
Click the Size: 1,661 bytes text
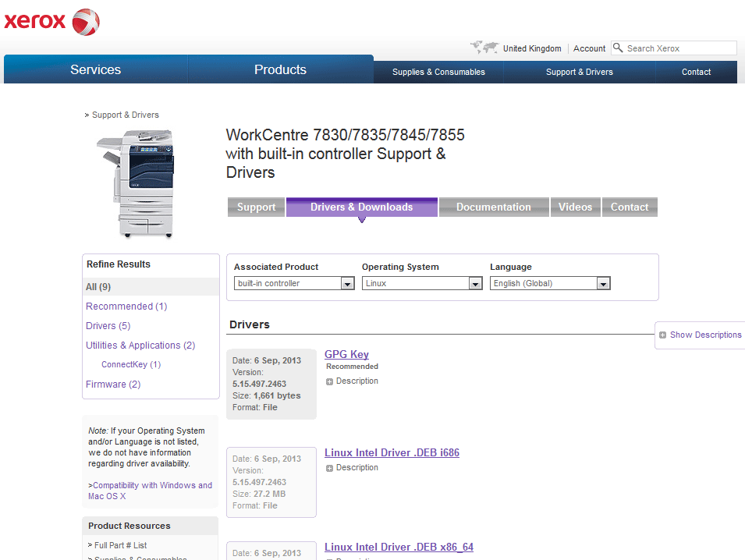267,395
